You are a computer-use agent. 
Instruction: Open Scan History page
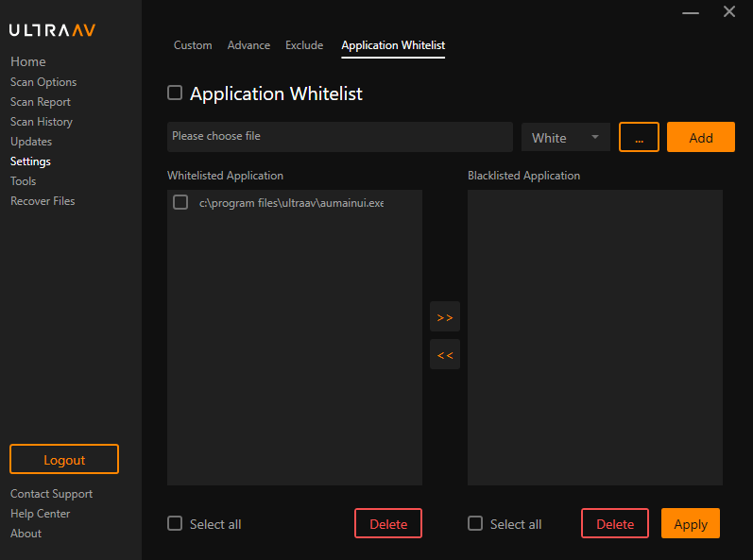tap(42, 122)
